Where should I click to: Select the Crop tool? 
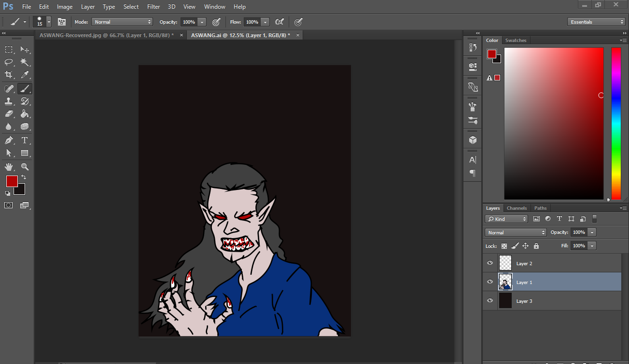coord(9,75)
